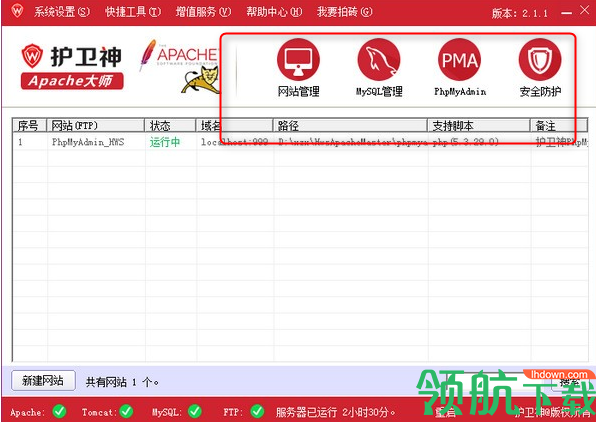The width and height of the screenshot is (596, 422).
Task: Sort by the 序号 column header
Action: (x=29, y=125)
